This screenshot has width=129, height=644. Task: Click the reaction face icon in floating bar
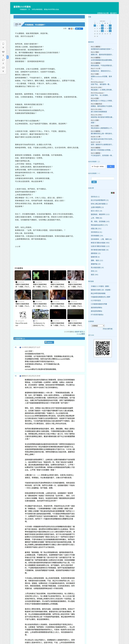[3, 52]
